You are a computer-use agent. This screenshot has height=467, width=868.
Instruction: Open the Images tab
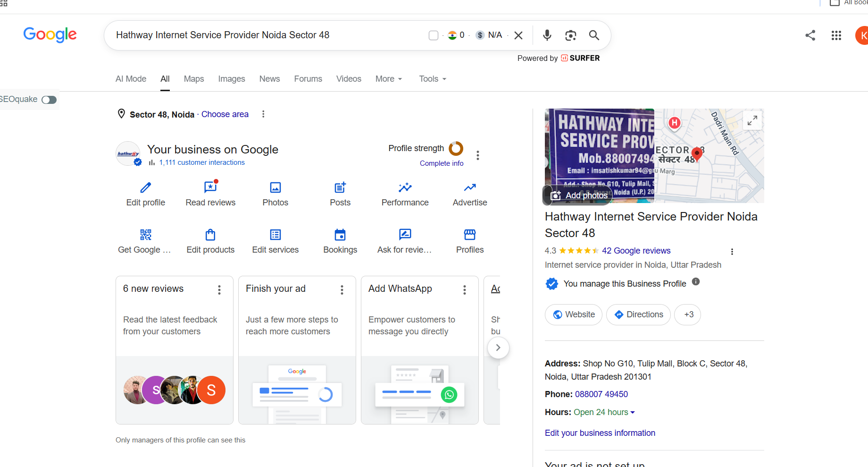pos(232,79)
